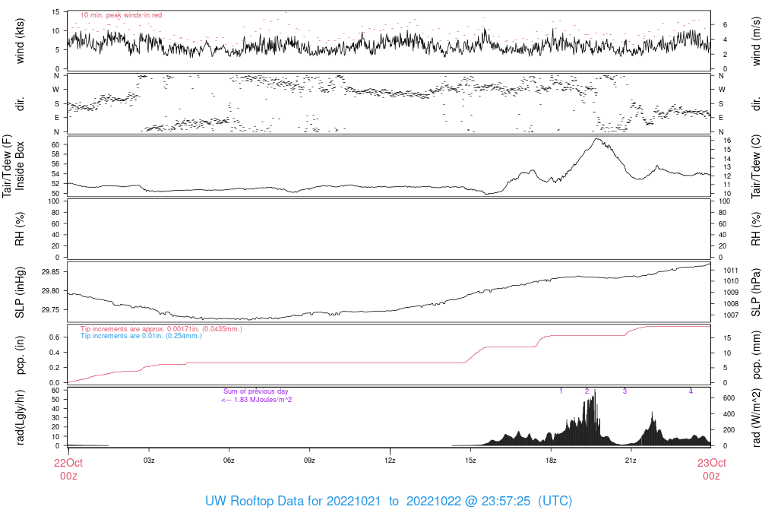This screenshot has width=778, height=532.
Task: Click the 'pcp. (in)' axis label
Action: point(19,354)
